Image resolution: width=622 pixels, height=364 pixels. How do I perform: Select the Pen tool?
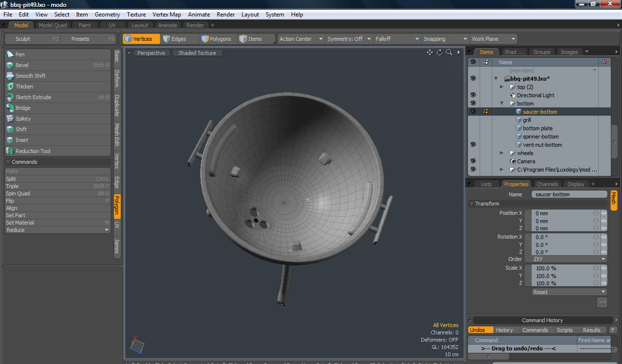coord(58,54)
